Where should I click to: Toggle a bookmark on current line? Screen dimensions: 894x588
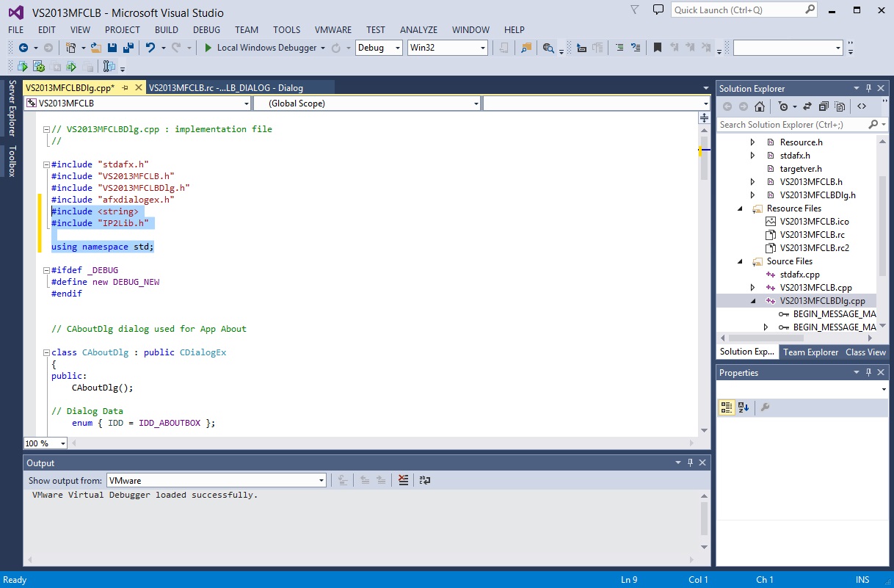click(x=658, y=48)
